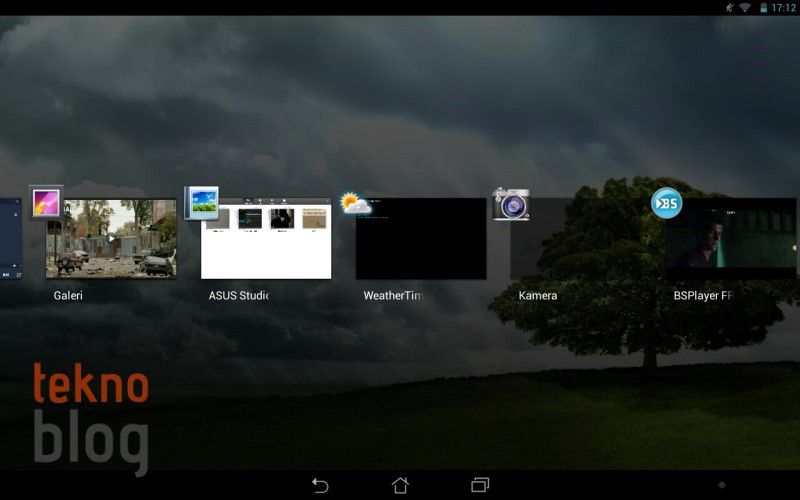Open the black WeatherTime preview thumbnail
Viewport: 800px width, 500px height.
point(421,240)
